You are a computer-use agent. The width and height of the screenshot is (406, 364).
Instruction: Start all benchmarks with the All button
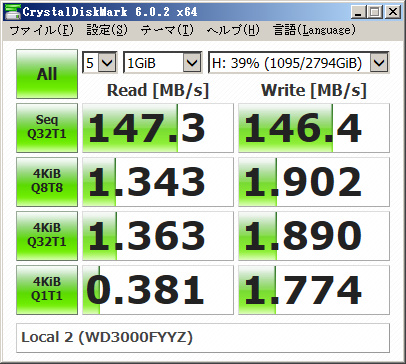click(47, 74)
